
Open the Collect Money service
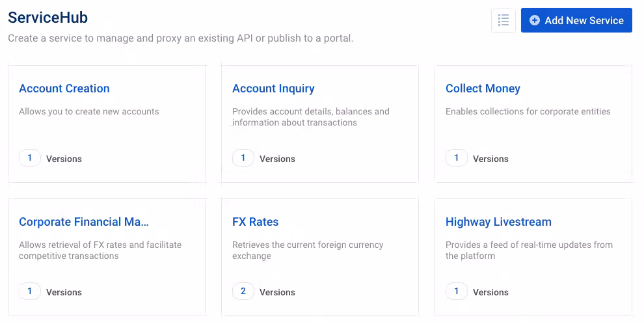(x=483, y=88)
